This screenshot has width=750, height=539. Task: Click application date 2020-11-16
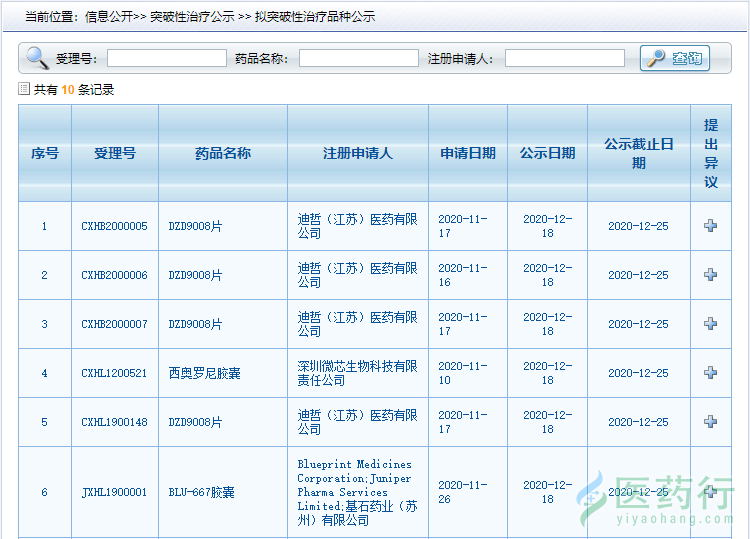(x=463, y=275)
